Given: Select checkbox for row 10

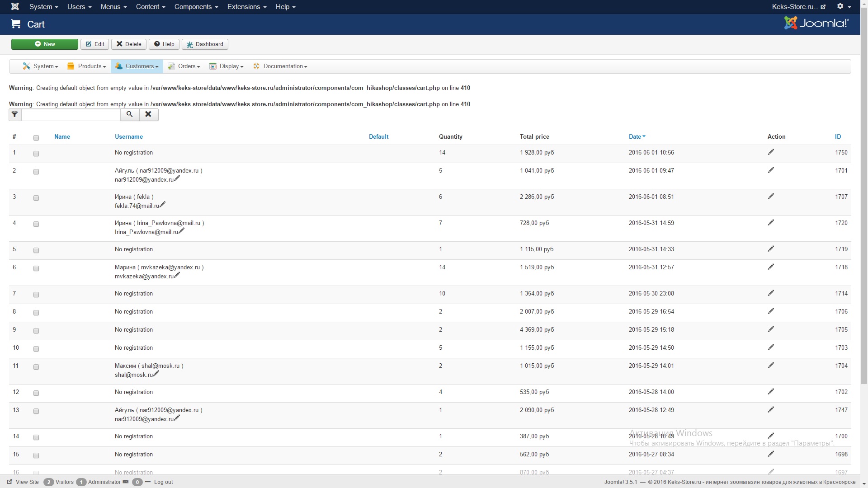Looking at the screenshot, I should pos(36,349).
